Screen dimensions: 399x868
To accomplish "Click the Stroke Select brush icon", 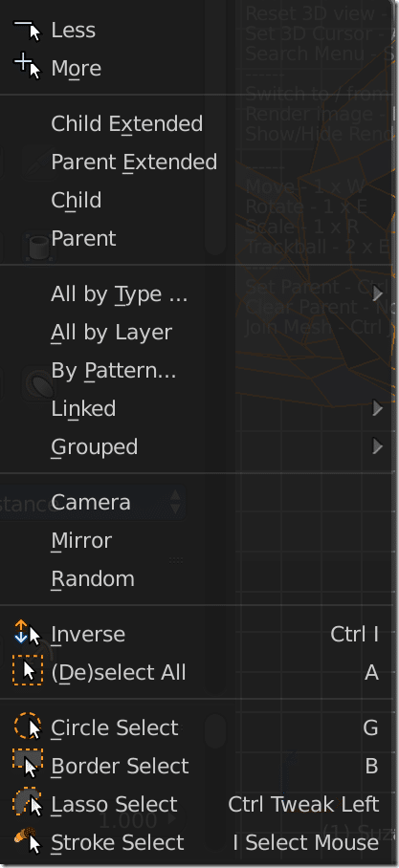I will (27, 841).
